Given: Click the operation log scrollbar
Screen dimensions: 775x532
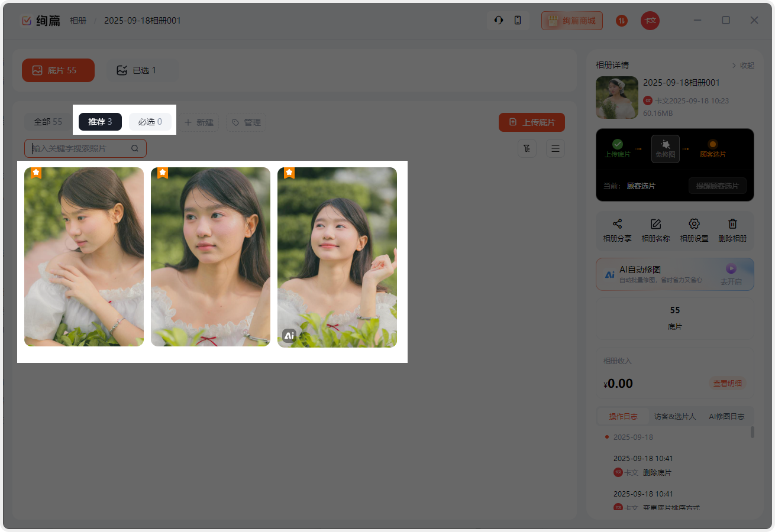Looking at the screenshot, I should coord(753,432).
